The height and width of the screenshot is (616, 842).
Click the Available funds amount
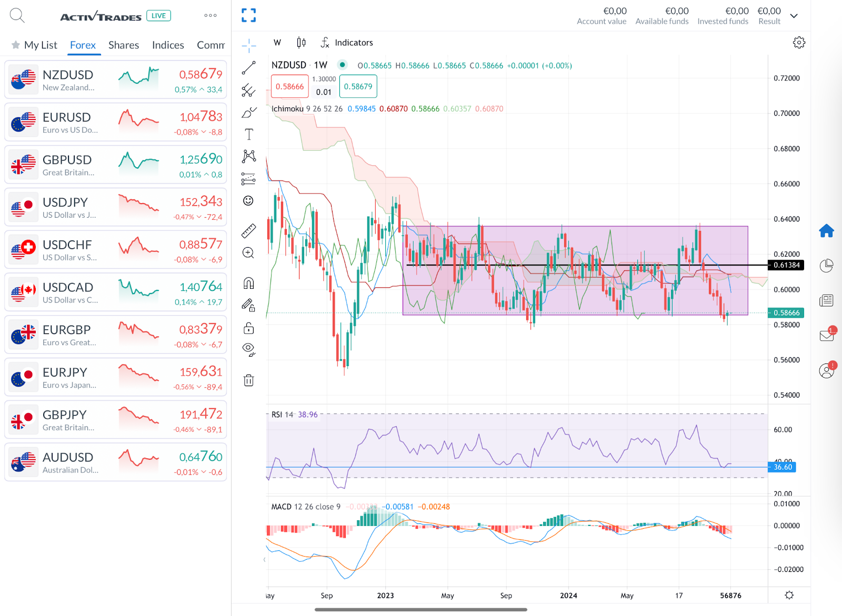[677, 11]
